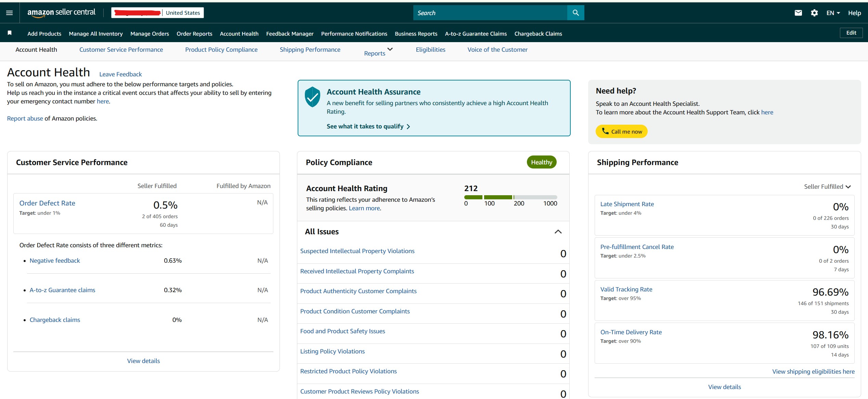Open Business Reports
This screenshot has width=868, height=399.
[416, 34]
